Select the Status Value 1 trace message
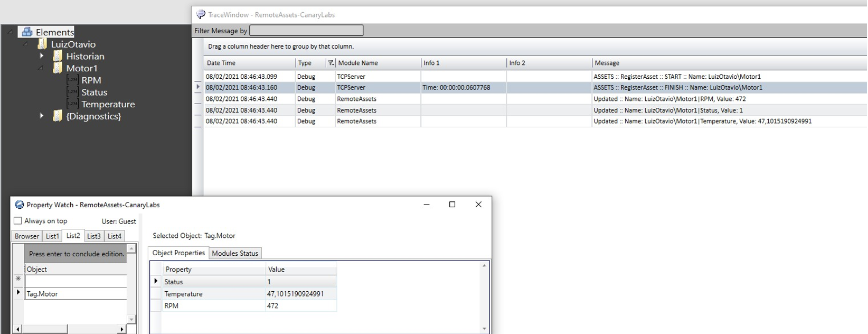 pos(668,110)
